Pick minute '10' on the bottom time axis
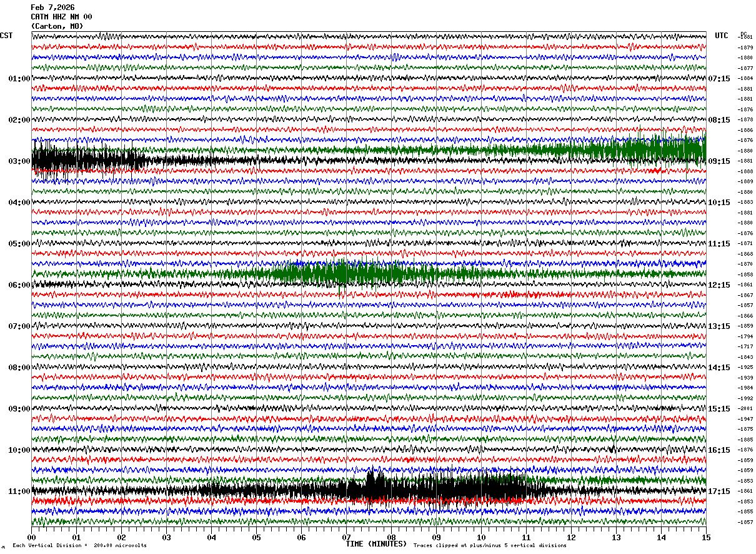This screenshot has height=554, width=756. point(481,537)
